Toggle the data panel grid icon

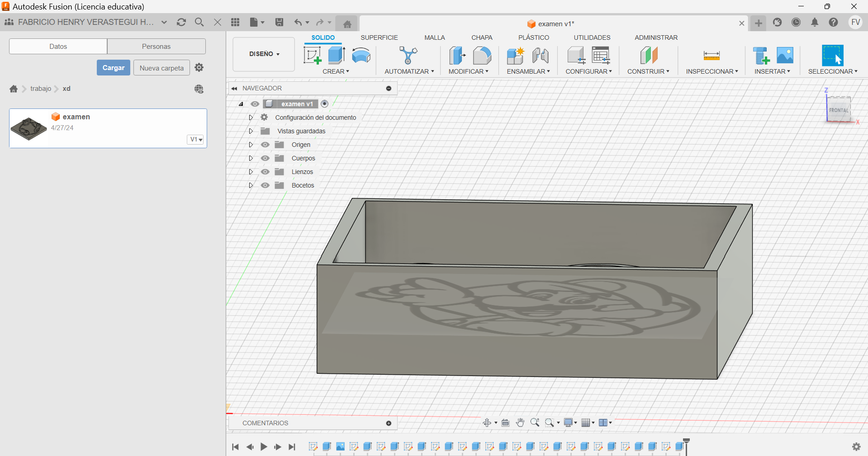(235, 22)
